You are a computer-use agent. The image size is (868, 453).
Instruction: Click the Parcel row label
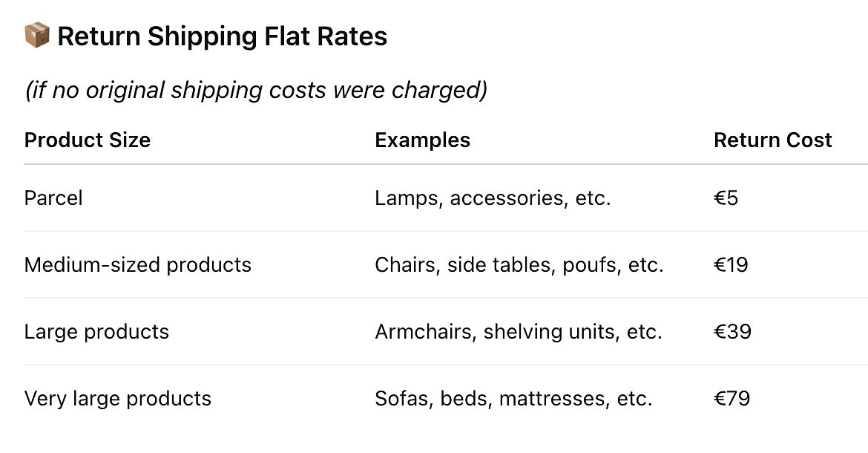pyautogui.click(x=53, y=198)
